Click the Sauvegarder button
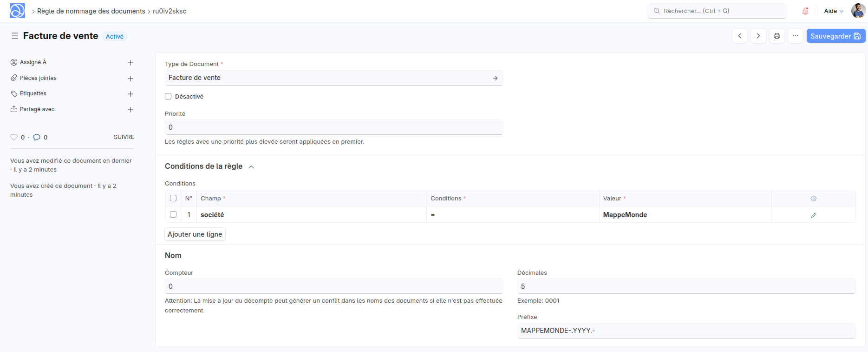 click(x=836, y=36)
